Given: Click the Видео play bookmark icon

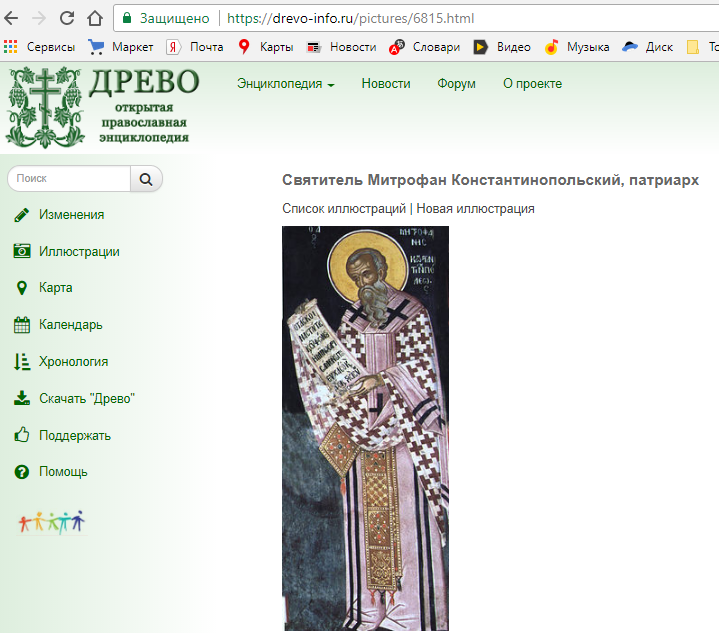Looking at the screenshot, I should coord(480,47).
